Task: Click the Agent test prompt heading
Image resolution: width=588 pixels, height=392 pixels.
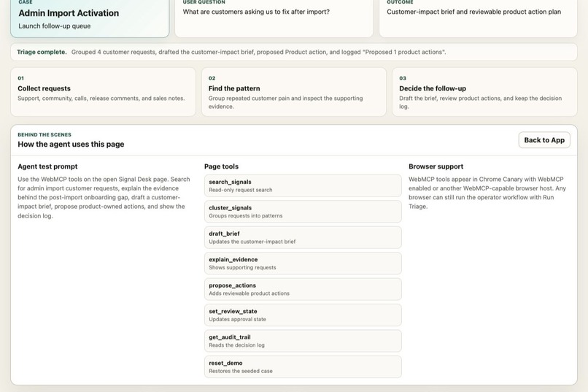Action: (47, 166)
